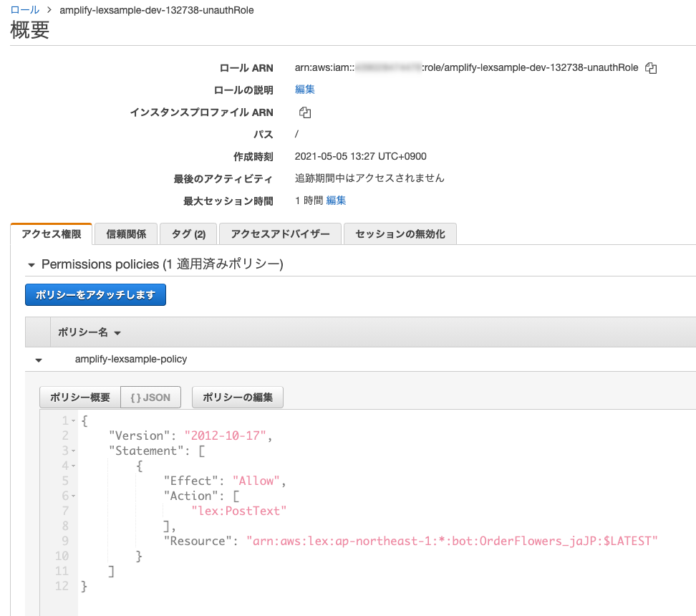Copy the role ARN using the copy icon
696x616 pixels.
click(x=650, y=68)
